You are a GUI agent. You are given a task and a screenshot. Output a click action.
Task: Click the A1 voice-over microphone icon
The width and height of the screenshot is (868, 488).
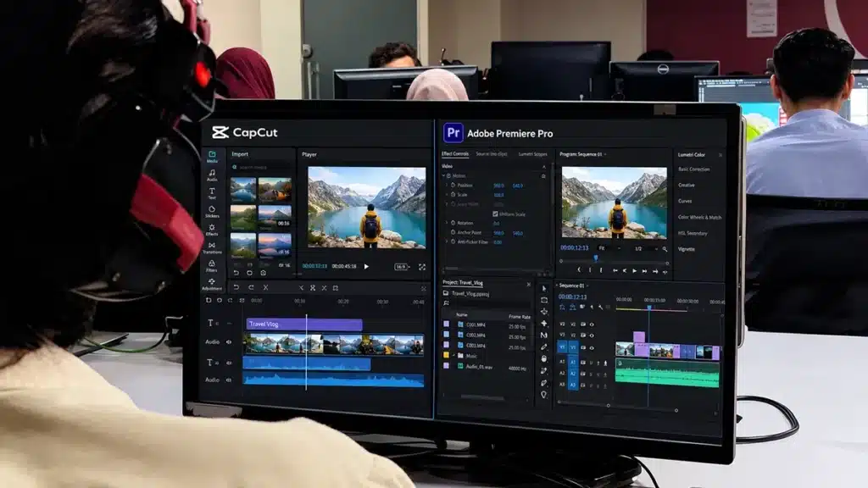pyautogui.click(x=605, y=363)
